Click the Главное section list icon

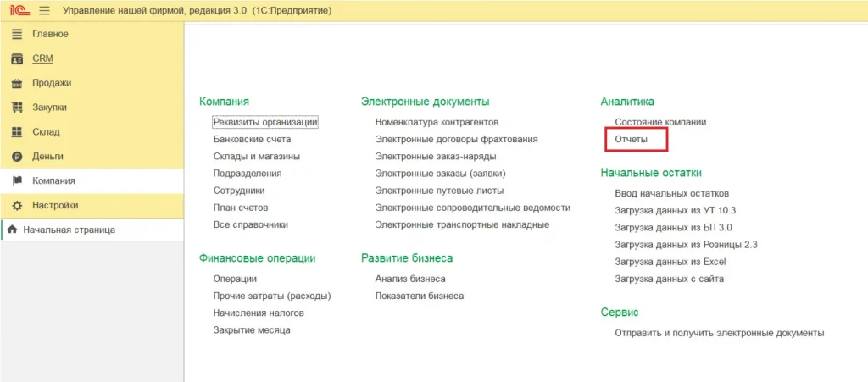16,34
